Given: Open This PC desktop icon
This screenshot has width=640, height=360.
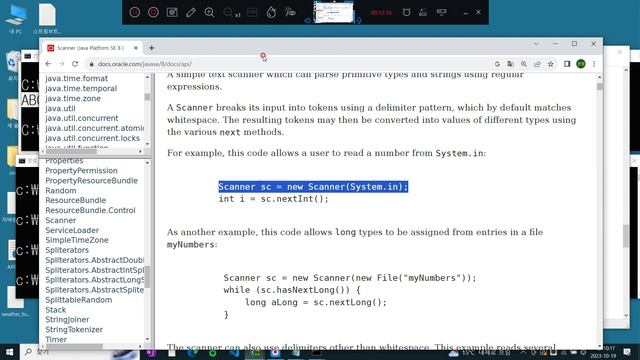Looking at the screenshot, I should [16, 19].
